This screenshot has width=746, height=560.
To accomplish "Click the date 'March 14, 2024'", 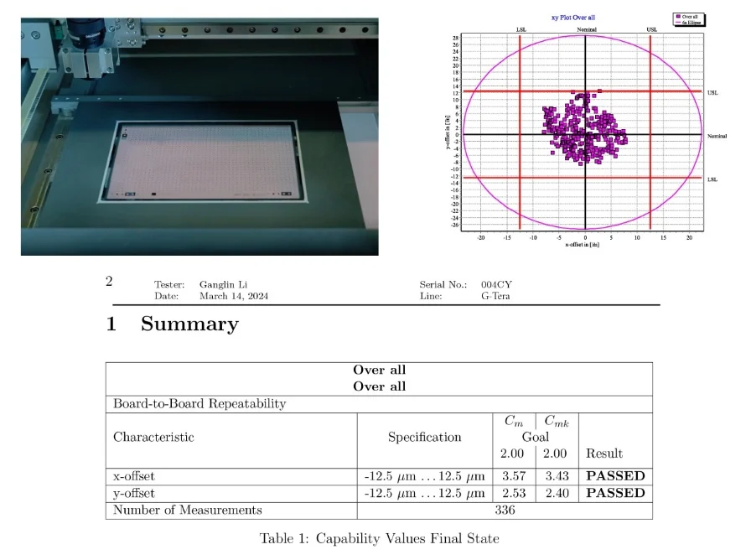I will pos(234,296).
